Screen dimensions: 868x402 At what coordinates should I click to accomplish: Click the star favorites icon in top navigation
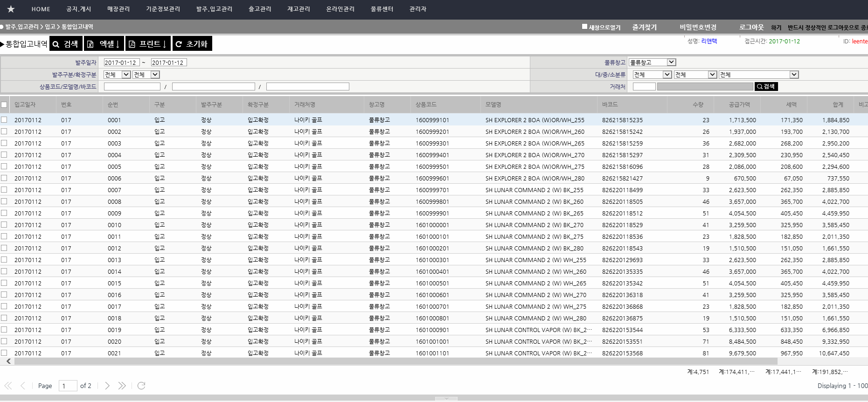(11, 9)
